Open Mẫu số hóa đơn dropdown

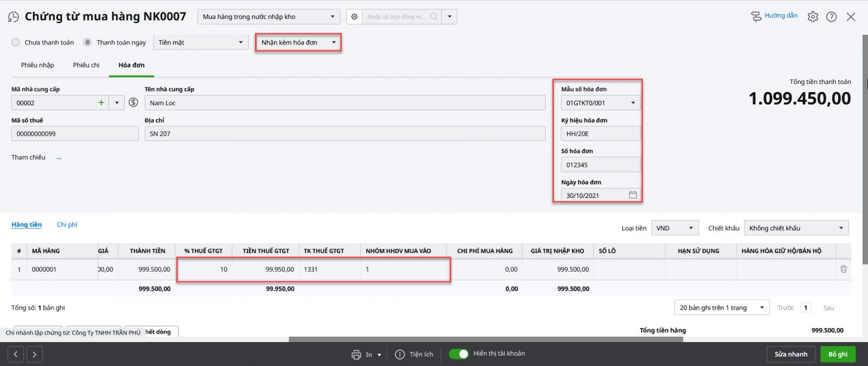(633, 103)
